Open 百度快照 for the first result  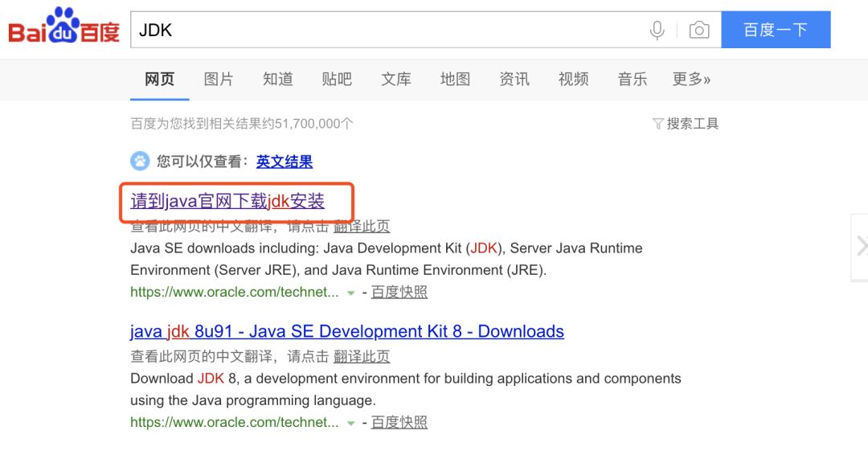[399, 292]
